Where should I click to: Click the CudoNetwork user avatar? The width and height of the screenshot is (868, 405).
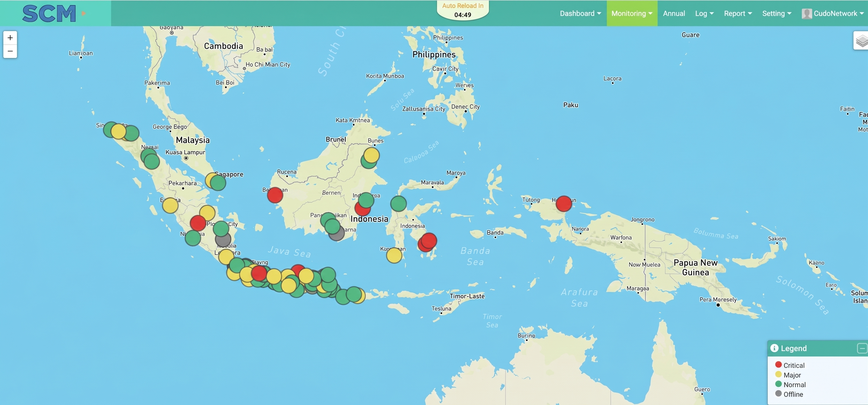coord(807,14)
